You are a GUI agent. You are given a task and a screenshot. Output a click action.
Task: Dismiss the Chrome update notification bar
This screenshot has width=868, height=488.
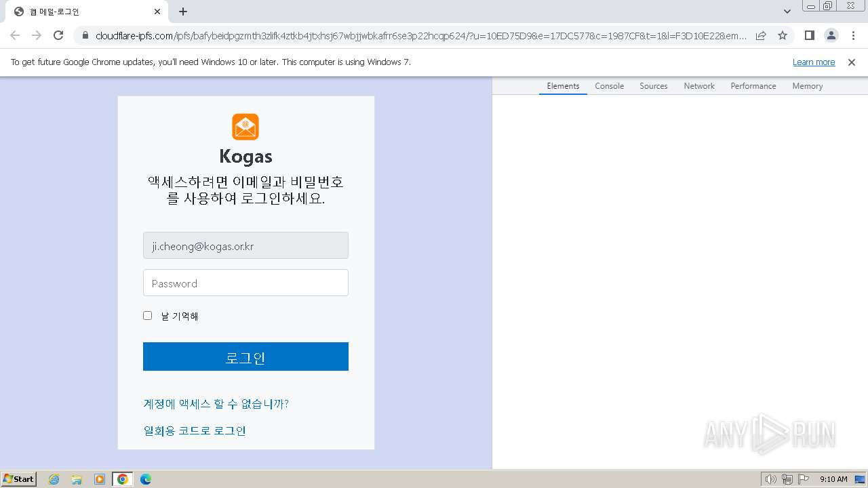(x=852, y=62)
